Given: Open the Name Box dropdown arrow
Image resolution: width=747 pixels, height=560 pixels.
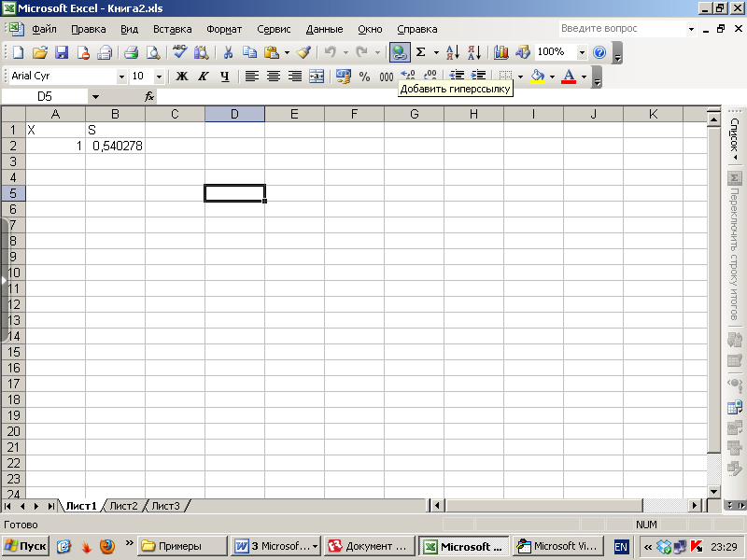Looking at the screenshot, I should click(x=95, y=97).
